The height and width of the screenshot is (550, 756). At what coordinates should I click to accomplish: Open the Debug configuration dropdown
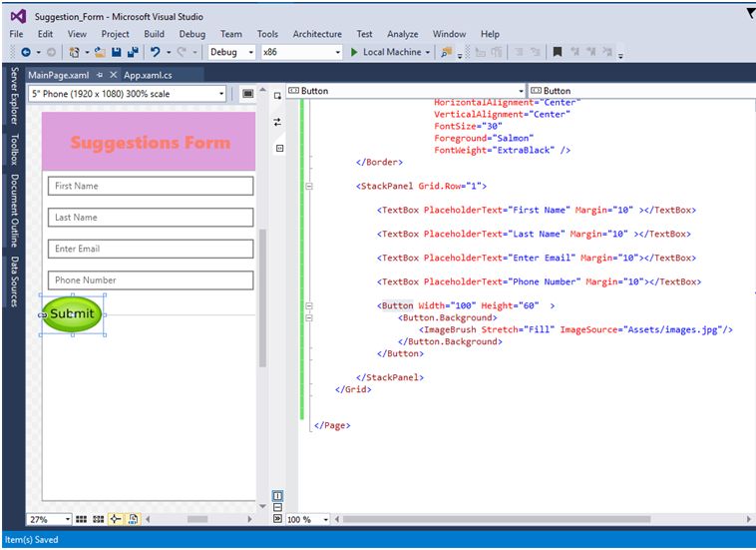click(231, 52)
